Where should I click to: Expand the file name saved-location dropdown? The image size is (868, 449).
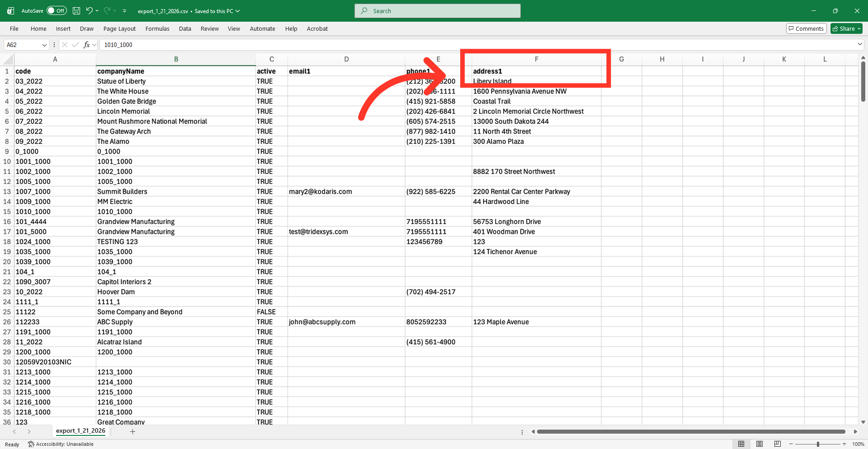[238, 11]
